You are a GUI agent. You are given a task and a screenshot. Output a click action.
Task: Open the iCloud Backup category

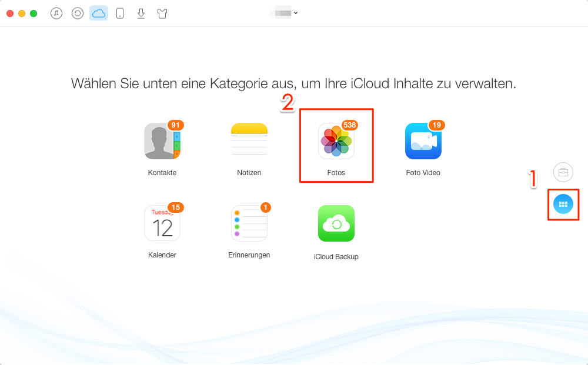click(x=336, y=223)
